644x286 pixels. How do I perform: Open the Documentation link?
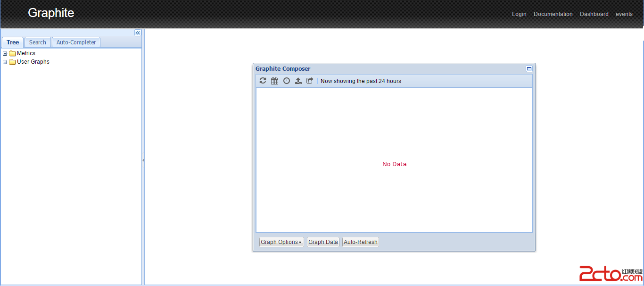coord(553,14)
